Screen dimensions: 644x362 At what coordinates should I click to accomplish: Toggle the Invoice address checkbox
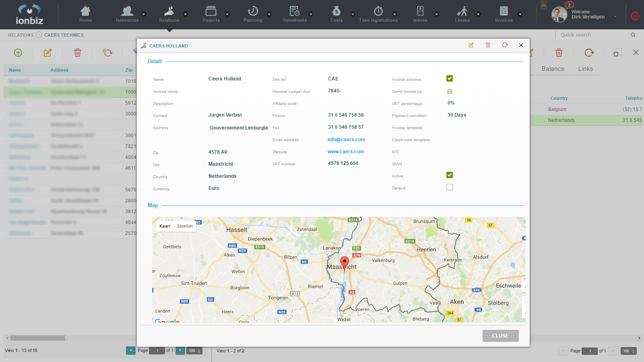[x=450, y=78]
